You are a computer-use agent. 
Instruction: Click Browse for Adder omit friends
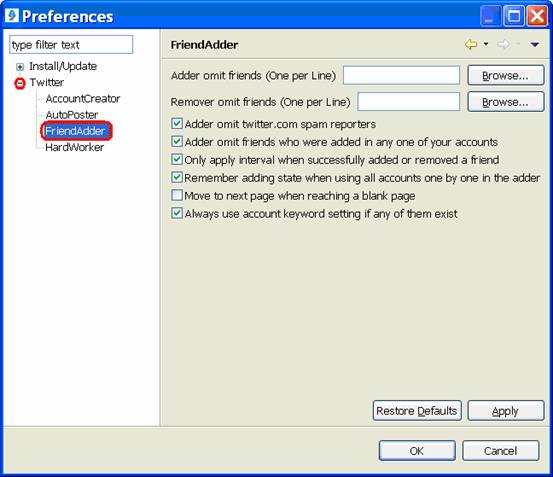click(x=506, y=75)
